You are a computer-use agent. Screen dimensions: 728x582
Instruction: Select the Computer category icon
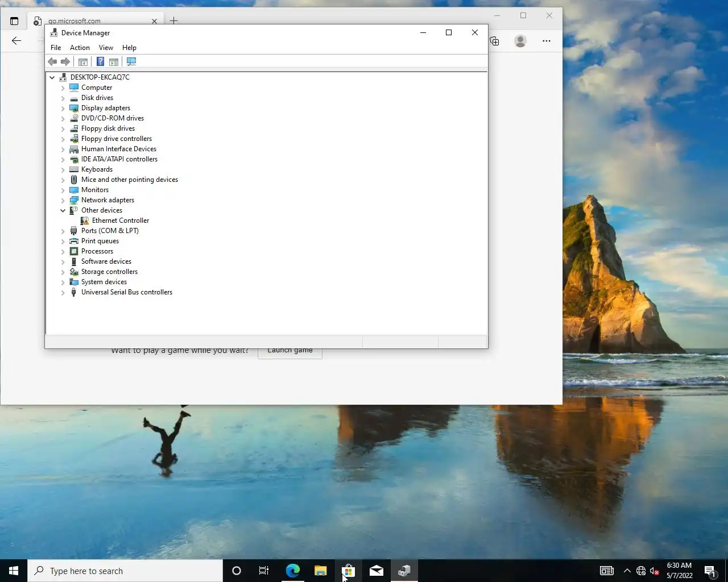74,88
